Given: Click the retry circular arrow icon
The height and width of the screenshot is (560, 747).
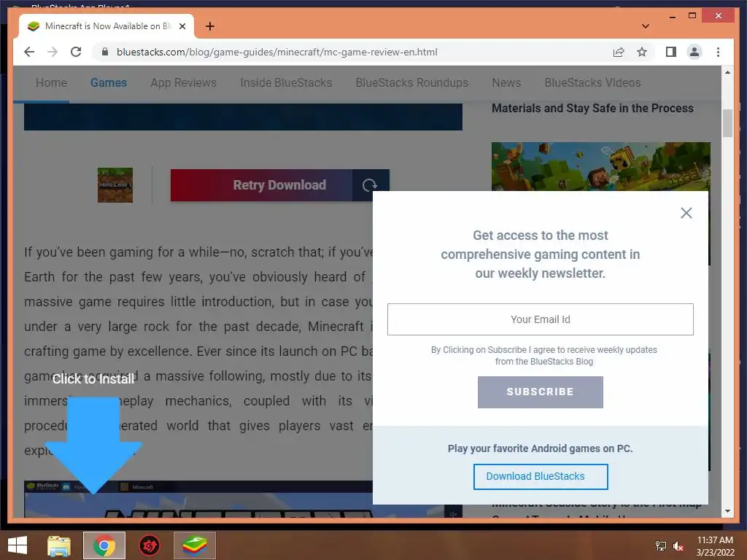Looking at the screenshot, I should point(370,185).
